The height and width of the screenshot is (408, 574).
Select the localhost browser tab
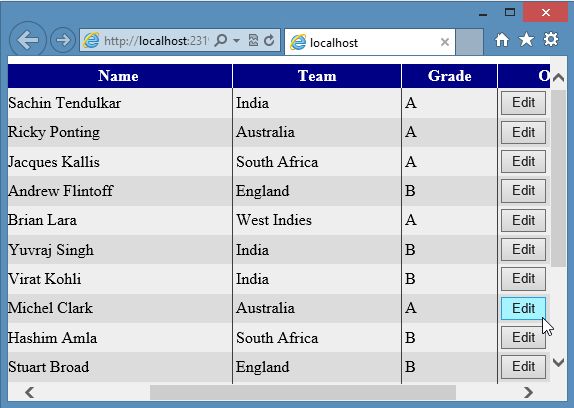pos(370,42)
